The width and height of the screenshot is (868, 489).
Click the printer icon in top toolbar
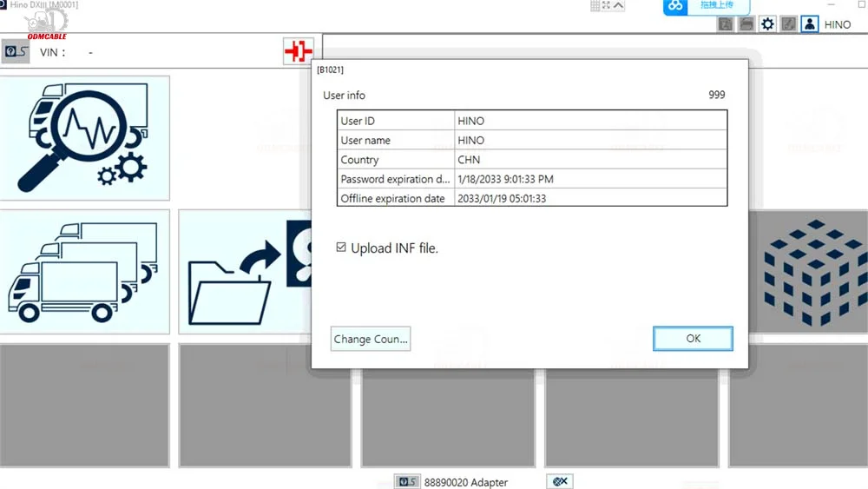tap(746, 24)
